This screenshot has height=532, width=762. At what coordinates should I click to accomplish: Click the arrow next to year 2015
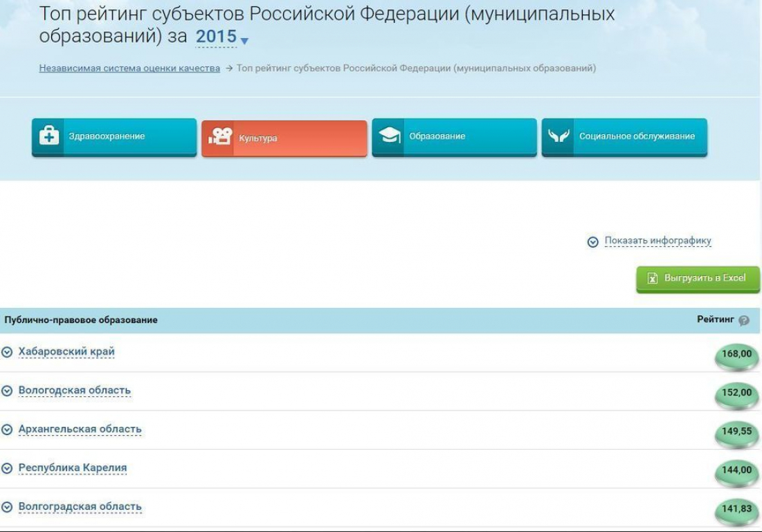(244, 41)
